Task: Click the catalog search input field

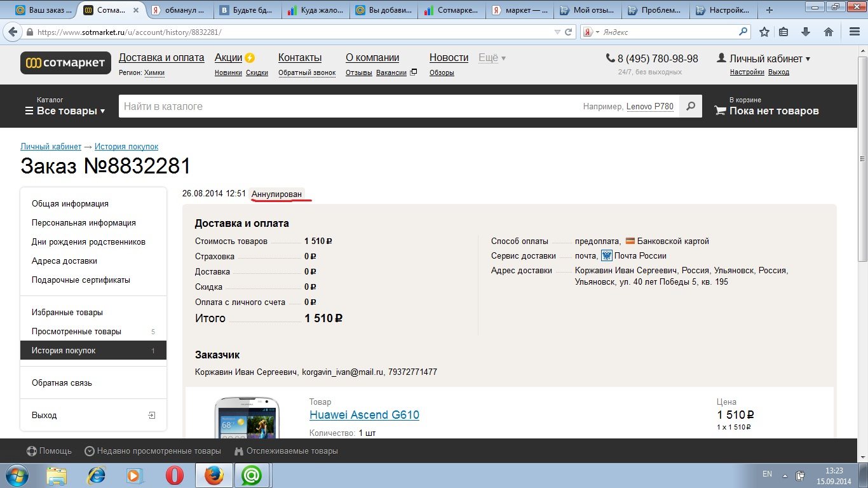Action: [399, 106]
